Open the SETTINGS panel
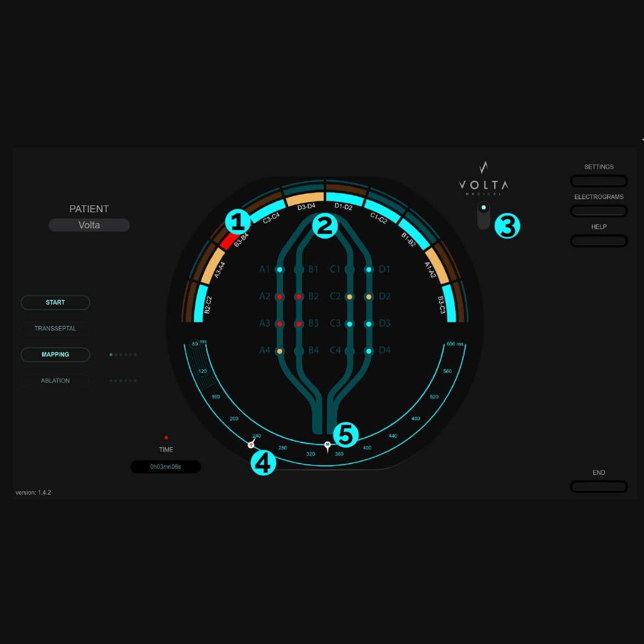This screenshot has width=644, height=644. point(599,181)
